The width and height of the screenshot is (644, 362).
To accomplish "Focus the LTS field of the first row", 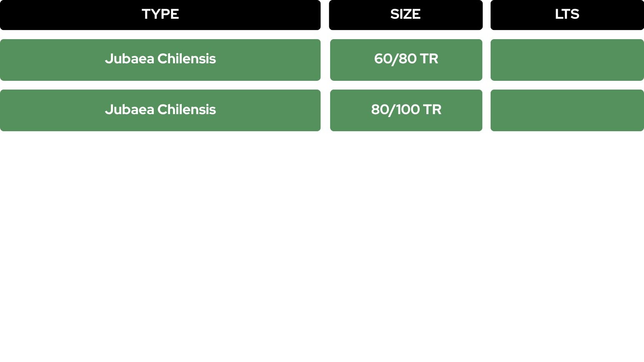I will (x=567, y=60).
